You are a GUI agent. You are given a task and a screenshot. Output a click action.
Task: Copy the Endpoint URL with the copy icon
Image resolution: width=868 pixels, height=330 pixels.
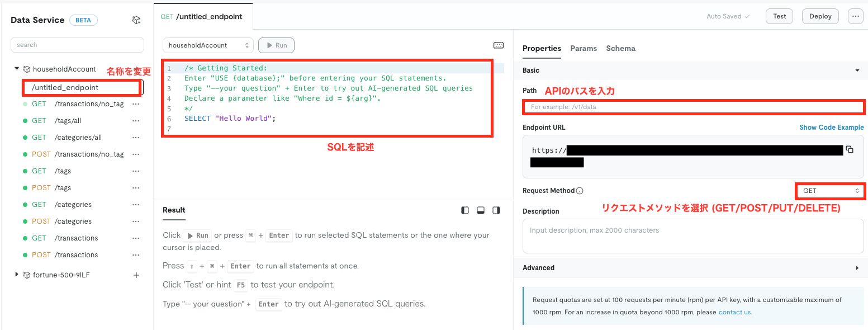(850, 149)
